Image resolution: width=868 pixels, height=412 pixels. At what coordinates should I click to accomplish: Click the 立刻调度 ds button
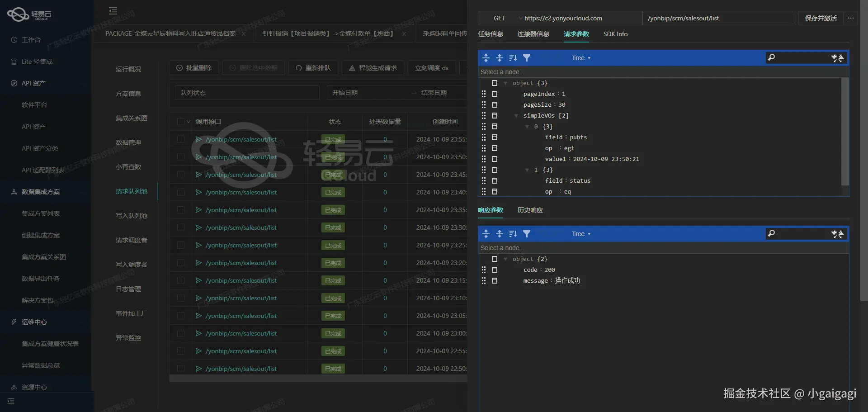pyautogui.click(x=432, y=68)
